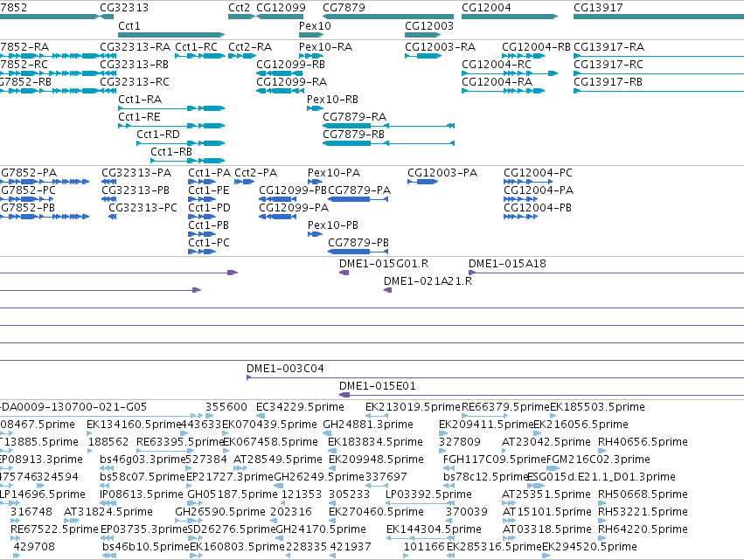
Task: Click EST RH40656.5prime
Action: point(601,451)
